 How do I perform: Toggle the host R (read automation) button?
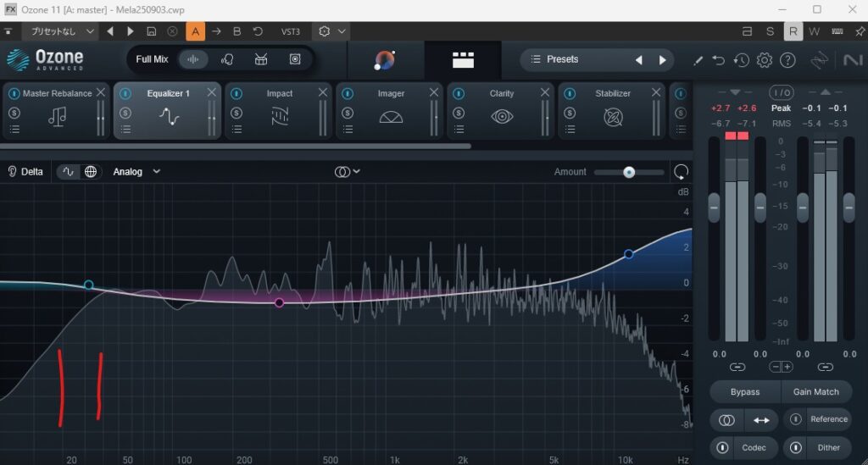click(793, 31)
